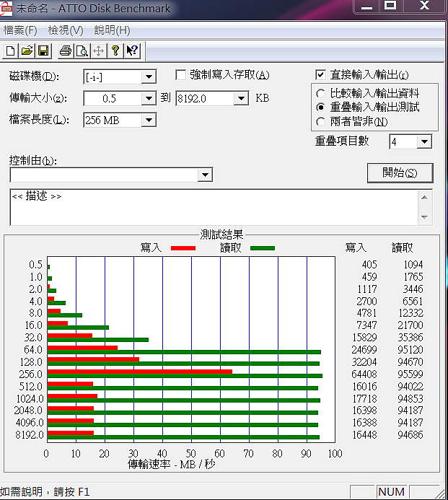
Task: Click the red write bar for 256.0
Action: click(140, 372)
